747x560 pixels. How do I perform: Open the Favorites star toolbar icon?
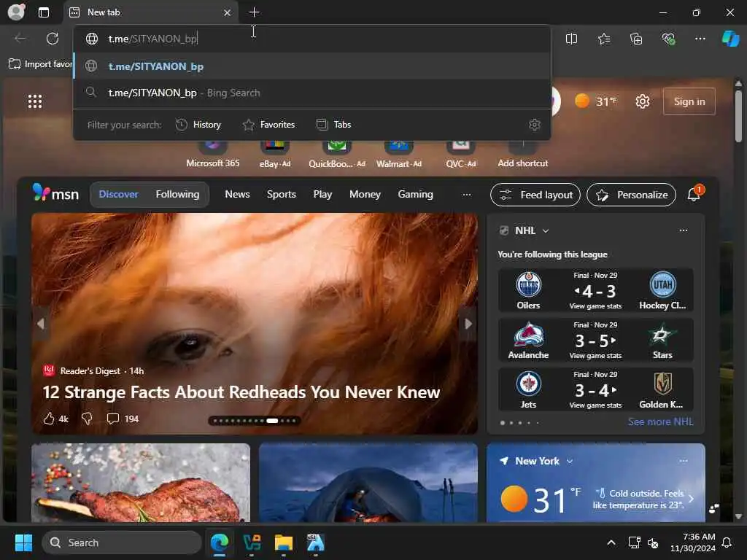[x=603, y=39]
